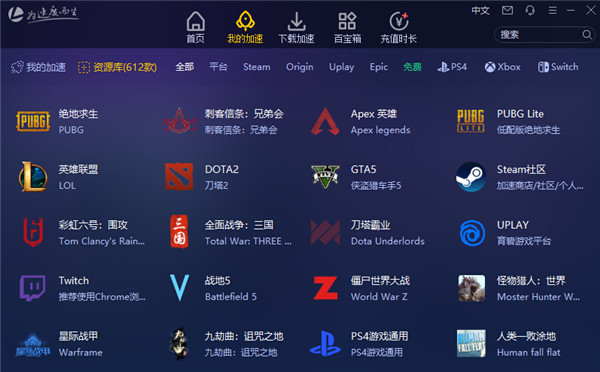The height and width of the screenshot is (372, 600).
Task: Open the 首页 home icon
Action: click(196, 21)
